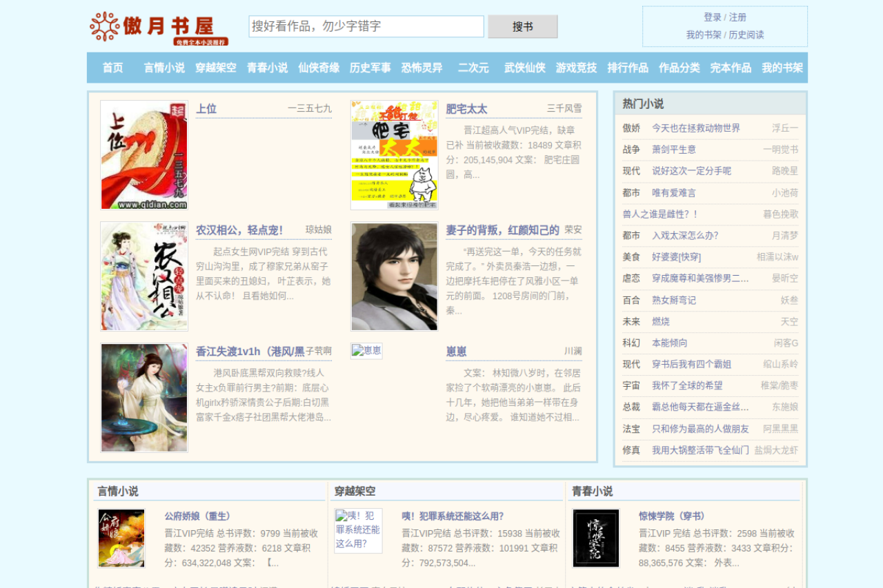Switch to the 恐怖灵异 category
Screen dimensions: 883x588
click(421, 68)
